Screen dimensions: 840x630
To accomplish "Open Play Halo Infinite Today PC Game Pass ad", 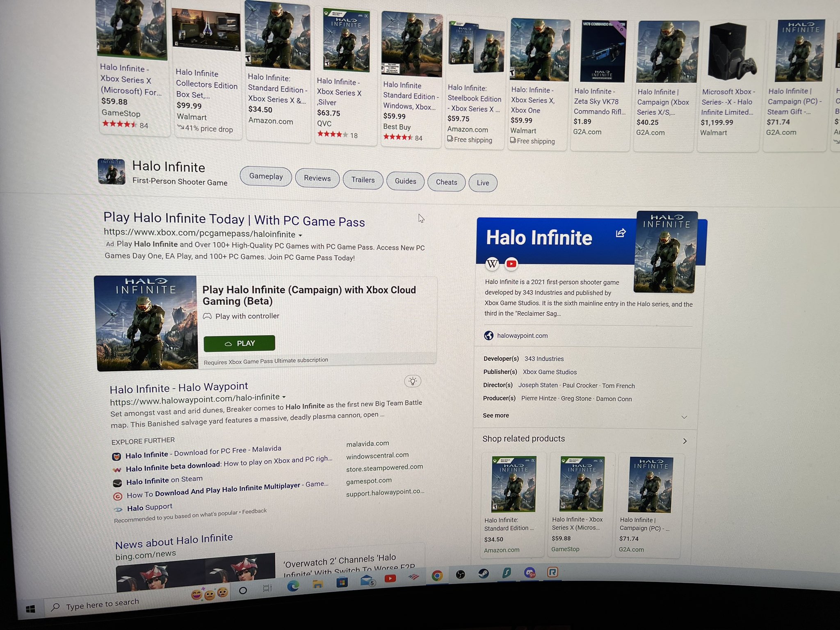I will click(234, 219).
